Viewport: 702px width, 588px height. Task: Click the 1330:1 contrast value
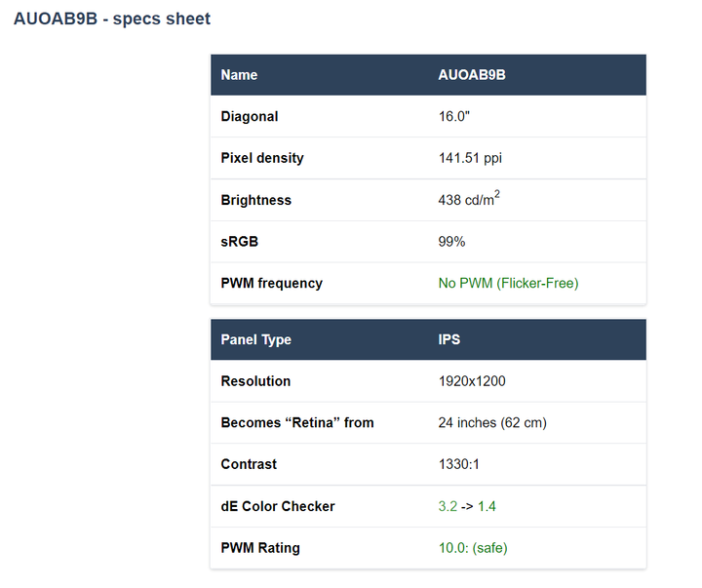pos(459,464)
